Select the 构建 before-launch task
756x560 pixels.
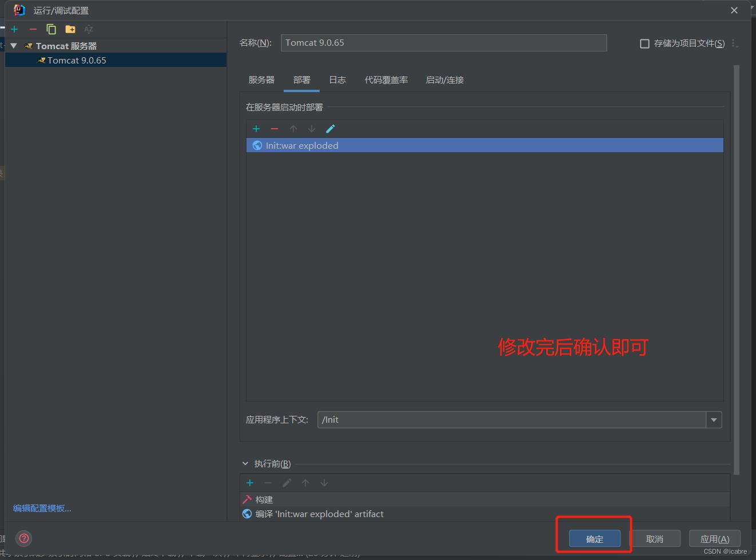point(485,499)
